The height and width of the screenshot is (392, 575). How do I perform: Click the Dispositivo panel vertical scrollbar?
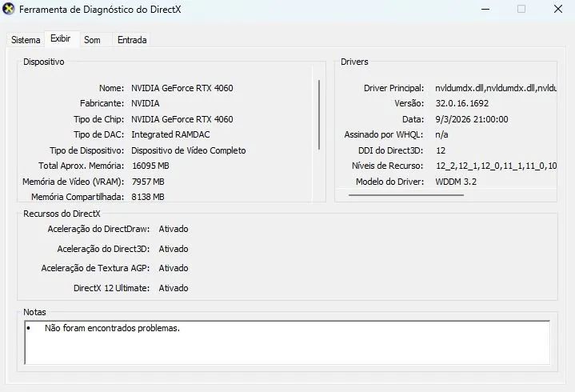[319, 114]
